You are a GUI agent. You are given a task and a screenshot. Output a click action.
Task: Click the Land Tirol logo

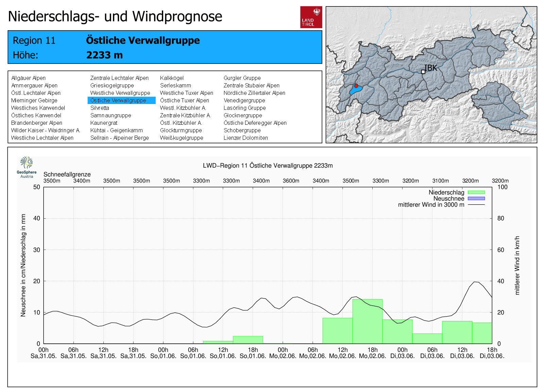click(311, 17)
